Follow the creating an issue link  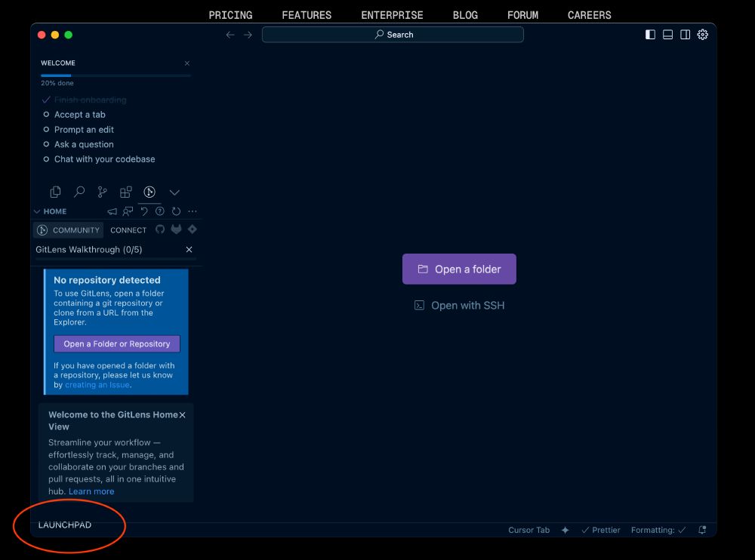[x=97, y=385]
